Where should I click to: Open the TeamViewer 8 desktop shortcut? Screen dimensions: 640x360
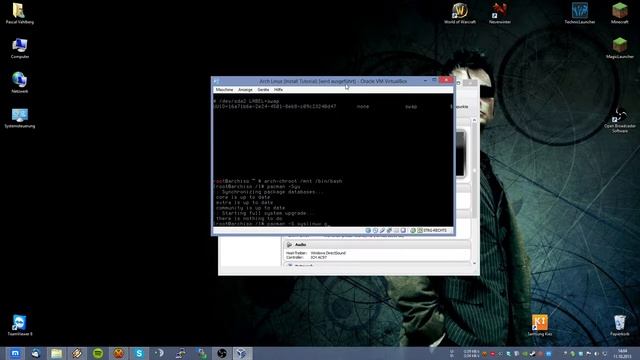pos(20,325)
